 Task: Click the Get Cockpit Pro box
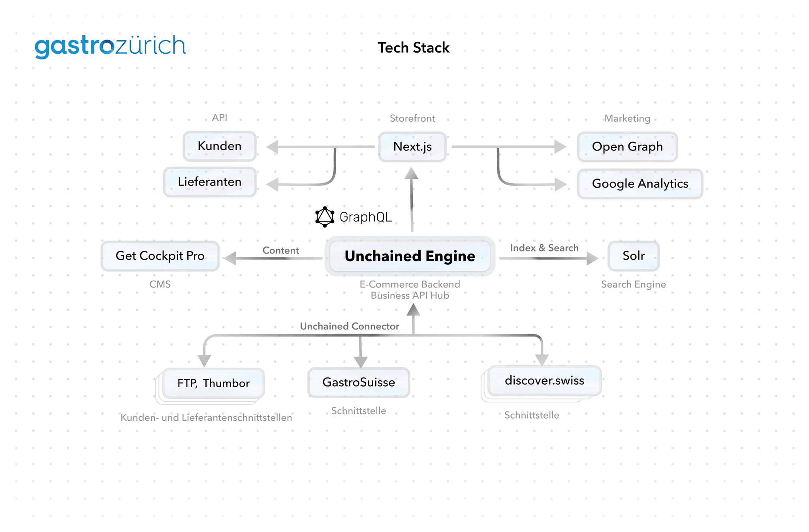(160, 256)
